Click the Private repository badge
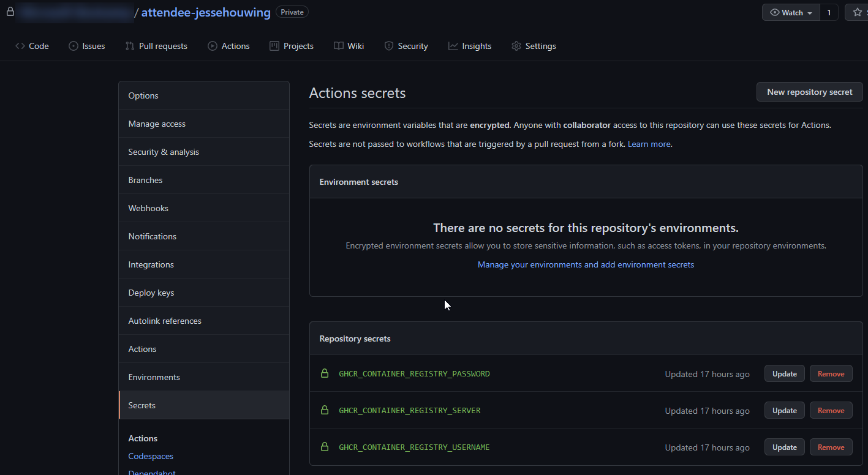 292,12
